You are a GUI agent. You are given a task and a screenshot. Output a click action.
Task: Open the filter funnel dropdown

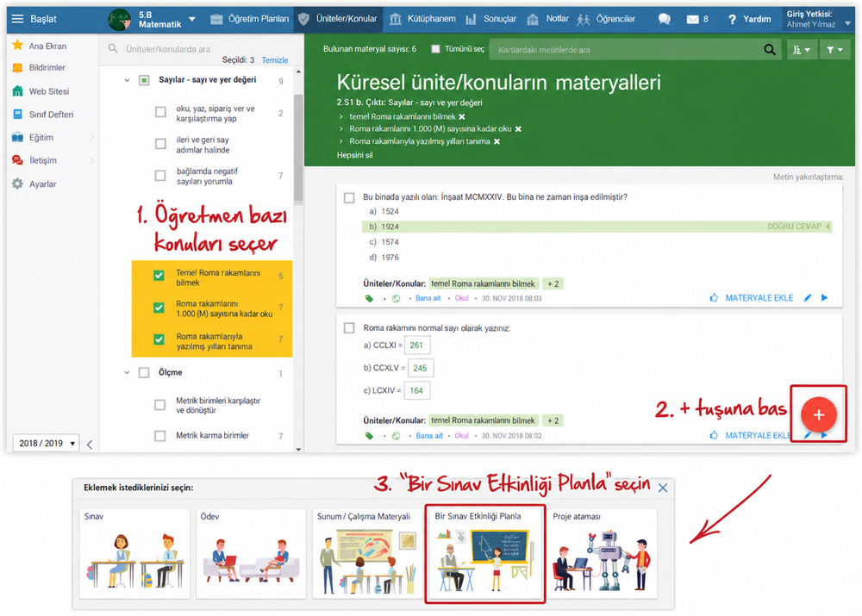point(834,50)
